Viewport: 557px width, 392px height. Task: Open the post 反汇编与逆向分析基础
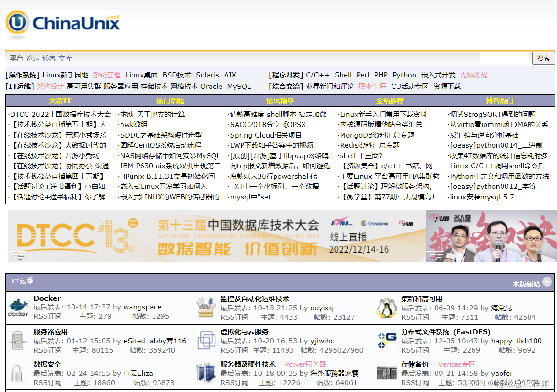point(484,135)
